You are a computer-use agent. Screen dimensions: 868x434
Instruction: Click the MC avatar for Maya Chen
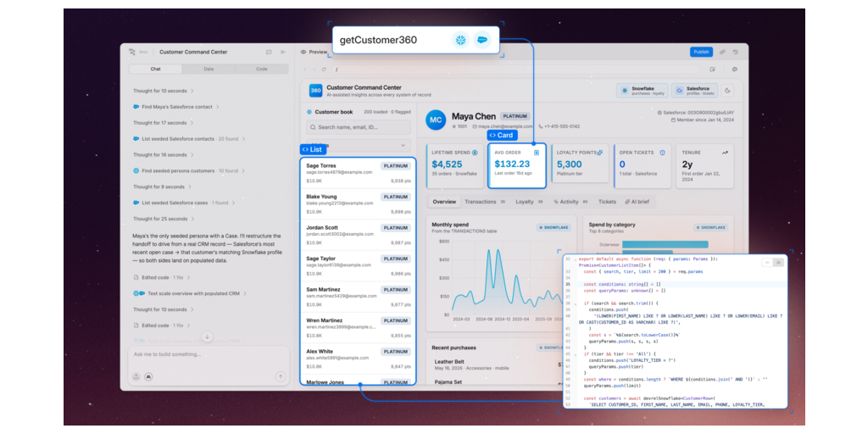click(x=437, y=120)
